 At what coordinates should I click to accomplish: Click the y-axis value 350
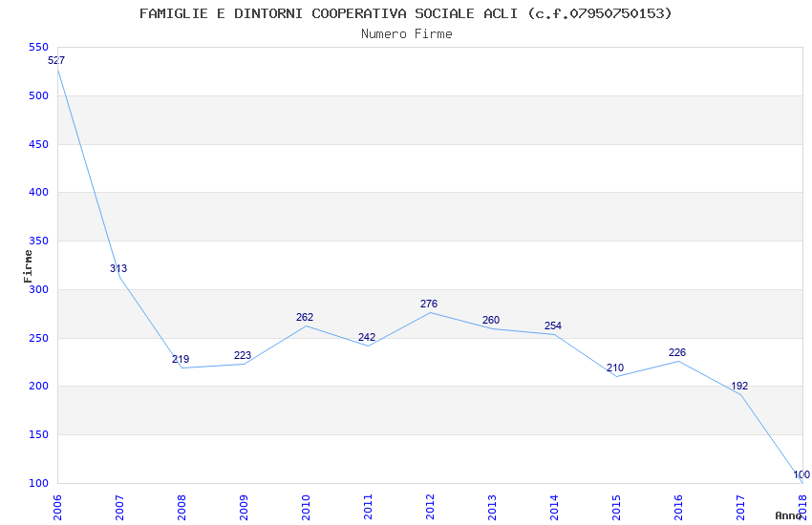(x=38, y=241)
